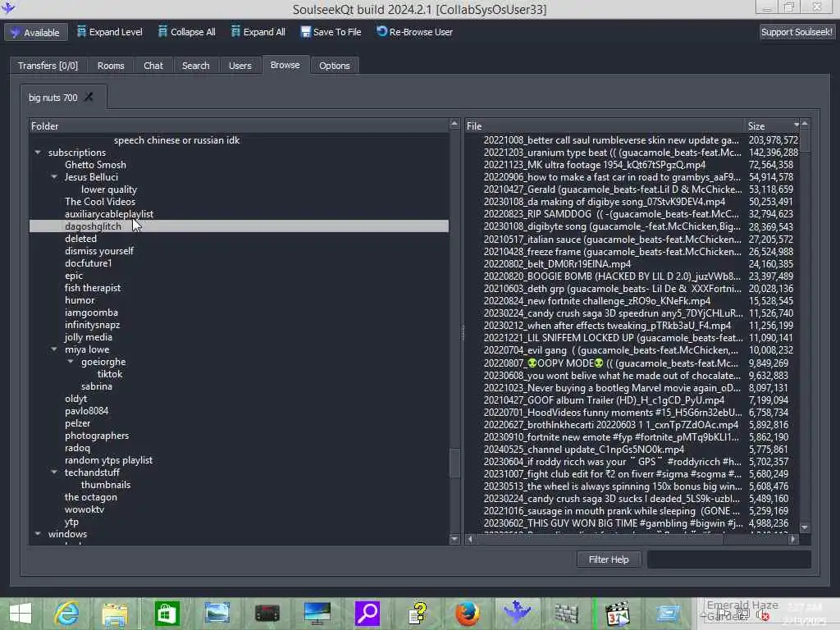
Task: Select the 'fish therapist' folder
Action: point(93,288)
